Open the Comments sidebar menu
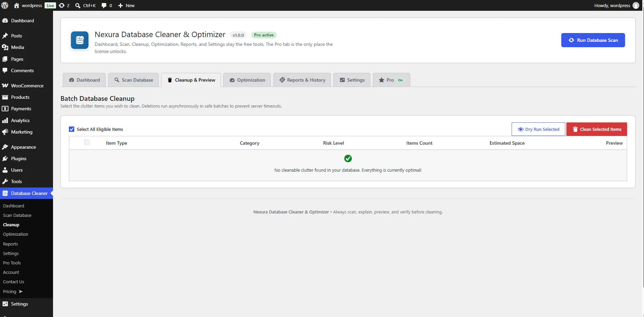644x317 pixels. 26,70
